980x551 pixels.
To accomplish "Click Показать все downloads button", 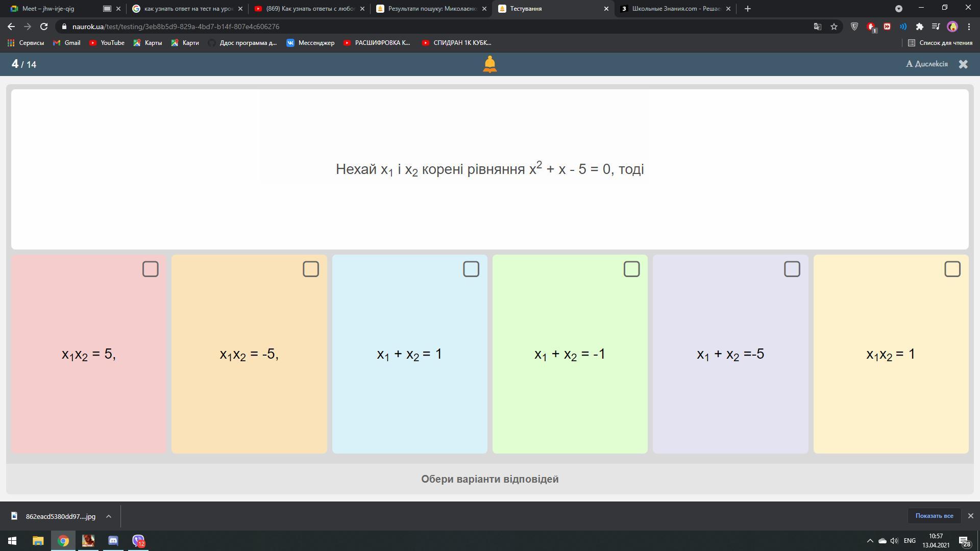I will (x=934, y=516).
